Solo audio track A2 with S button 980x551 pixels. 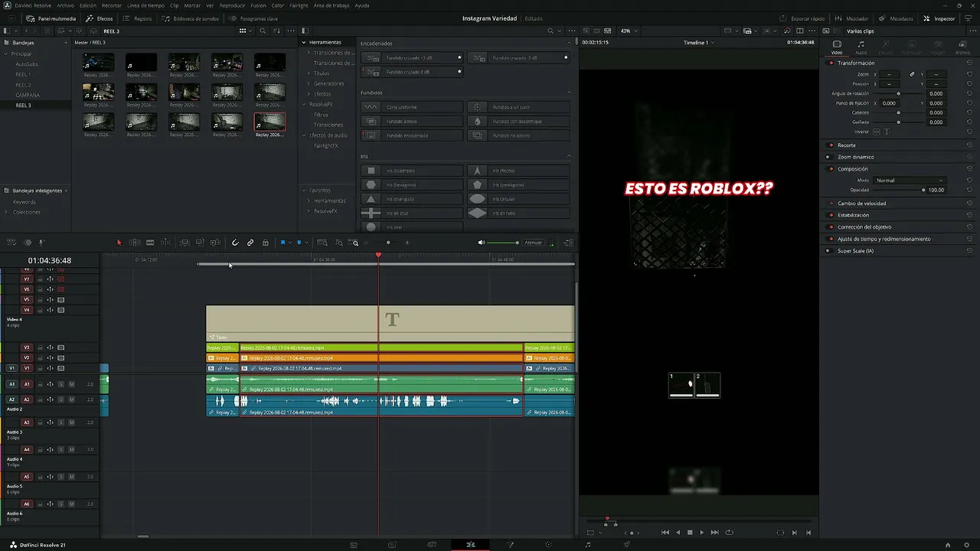coord(61,399)
